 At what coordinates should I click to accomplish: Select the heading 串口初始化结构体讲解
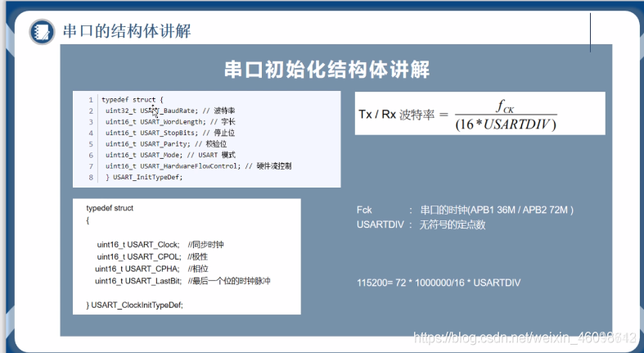[x=327, y=70]
